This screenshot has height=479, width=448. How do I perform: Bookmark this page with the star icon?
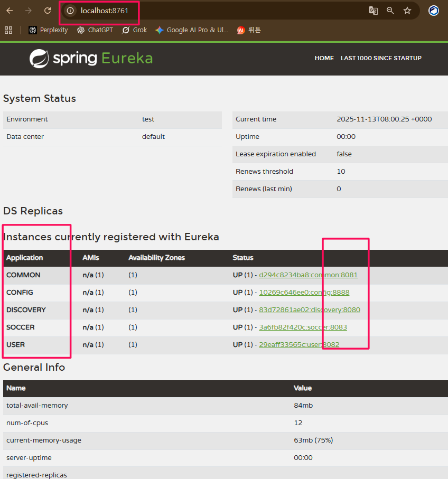coord(407,11)
